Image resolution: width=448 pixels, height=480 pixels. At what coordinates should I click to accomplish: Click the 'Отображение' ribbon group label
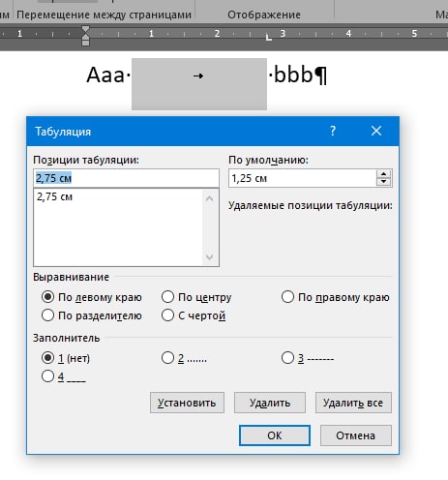pyautogui.click(x=264, y=15)
